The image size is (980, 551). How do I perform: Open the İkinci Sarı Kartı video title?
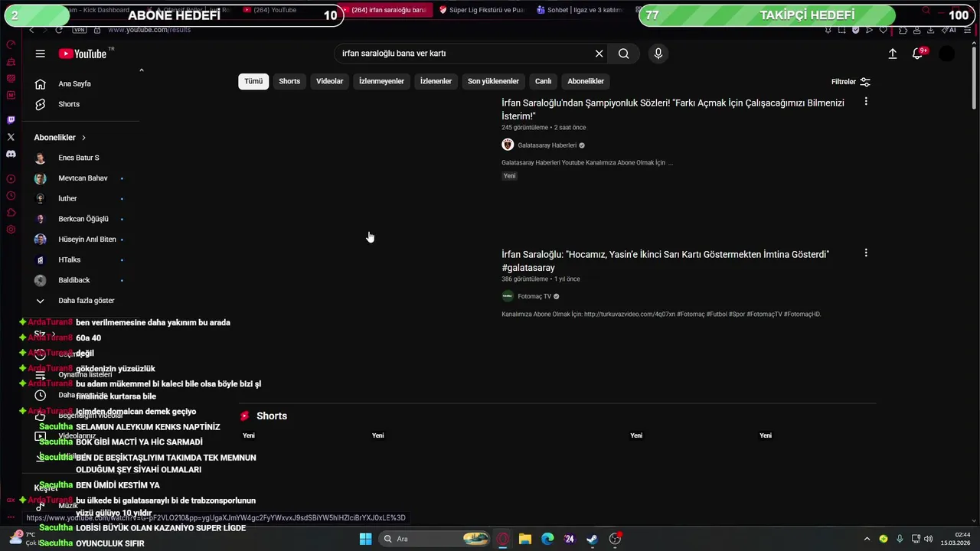point(665,261)
